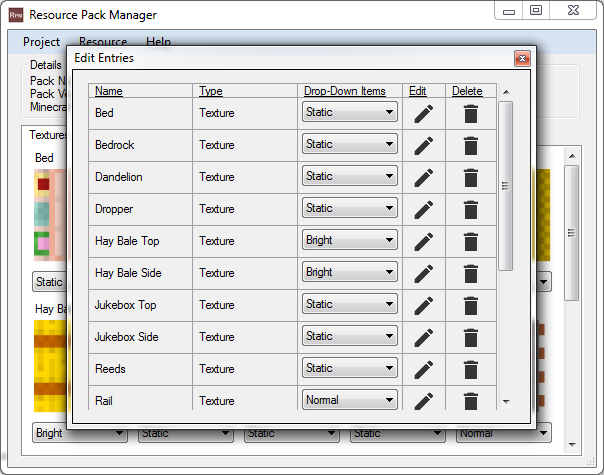Expand the Reeds drop-down items combo box
The height and width of the screenshot is (475, 604).
349,369
